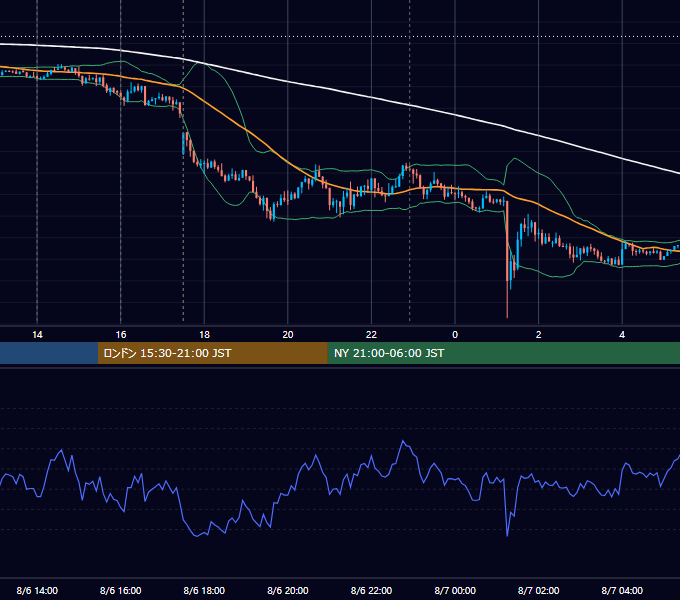Click the 8/6 14:00 label on oscillator axis
The height and width of the screenshot is (600, 680).
click(37, 590)
